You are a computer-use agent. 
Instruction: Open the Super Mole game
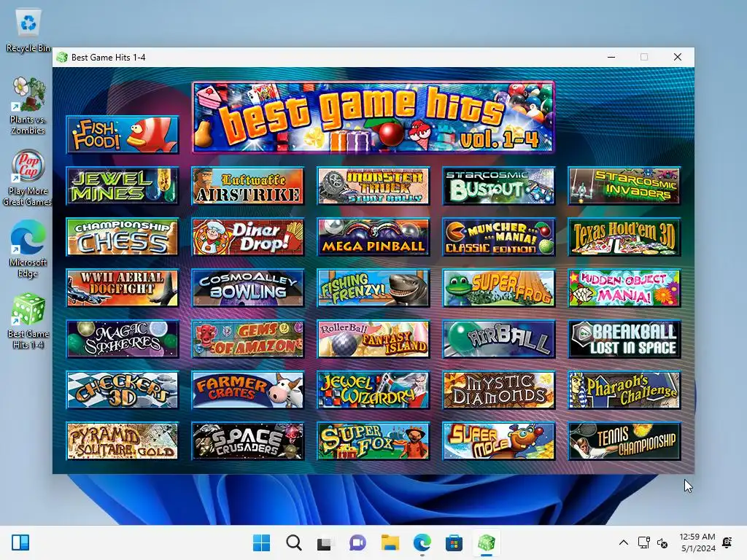(499, 441)
